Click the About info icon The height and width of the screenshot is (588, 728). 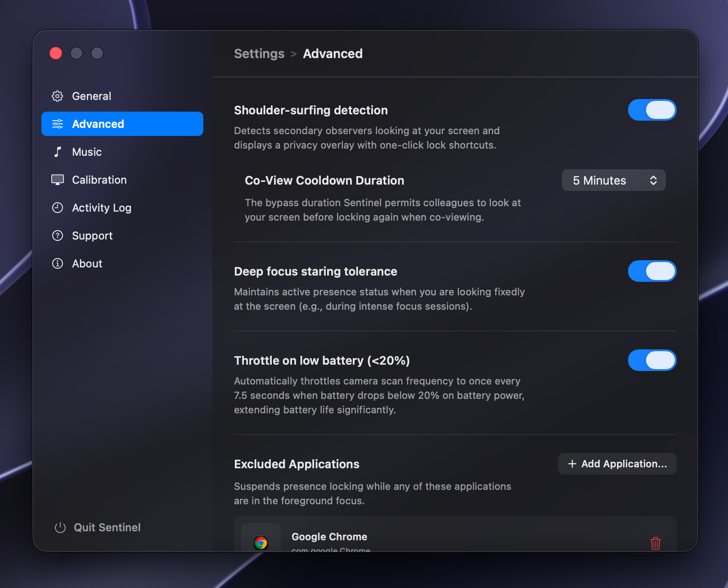tap(58, 263)
